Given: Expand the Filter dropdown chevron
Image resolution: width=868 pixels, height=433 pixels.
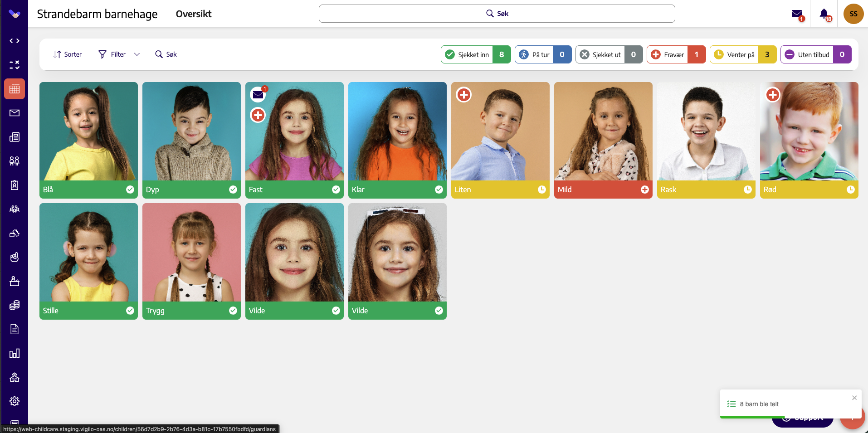Looking at the screenshot, I should pos(137,54).
